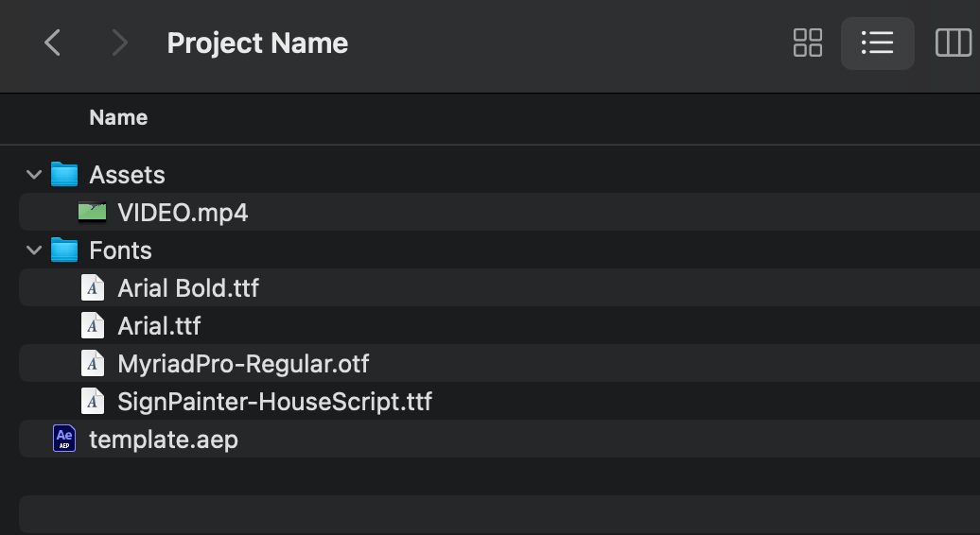Sort by the Name column header

pos(118,117)
